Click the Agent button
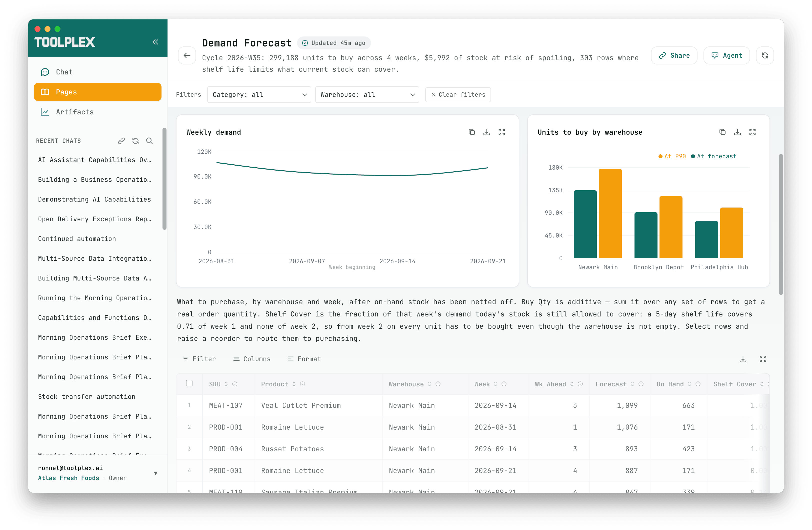 click(726, 55)
